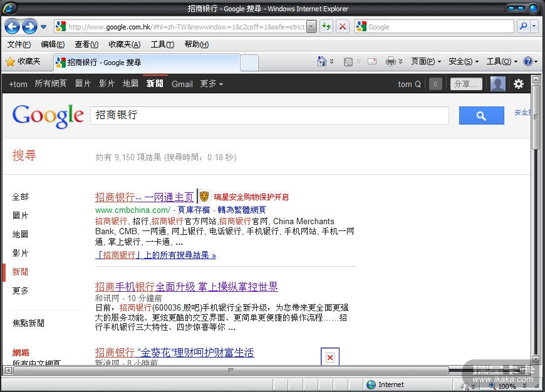The image size is (545, 392).
Task: Select 圖片 filter in left sidebar
Action: (20, 215)
